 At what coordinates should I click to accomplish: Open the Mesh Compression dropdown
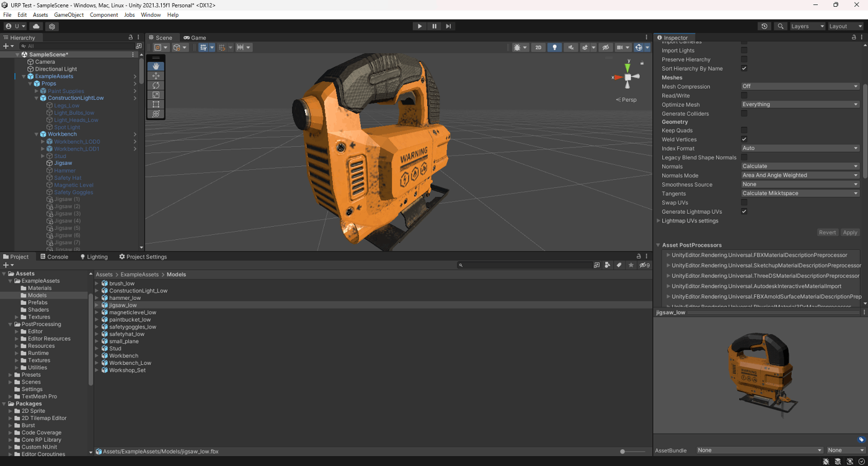(800, 87)
